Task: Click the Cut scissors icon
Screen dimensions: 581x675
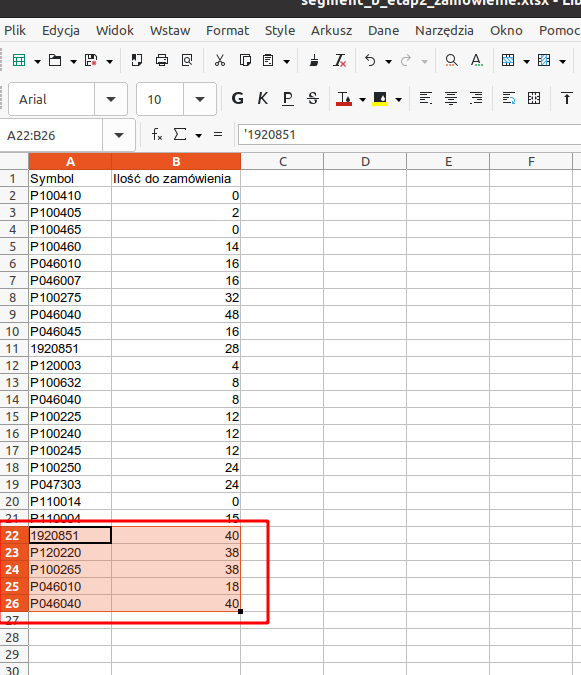Action: [220, 60]
